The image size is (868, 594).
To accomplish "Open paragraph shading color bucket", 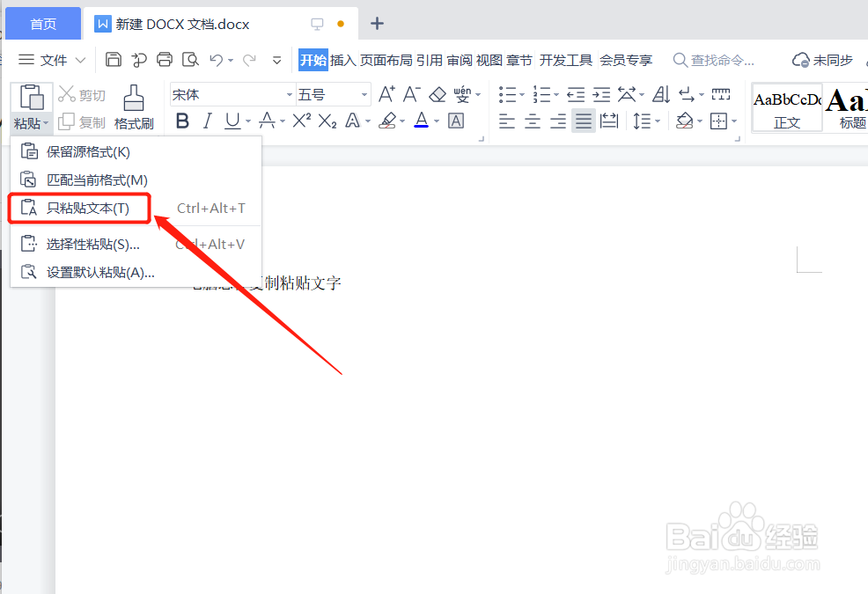I will (x=685, y=121).
